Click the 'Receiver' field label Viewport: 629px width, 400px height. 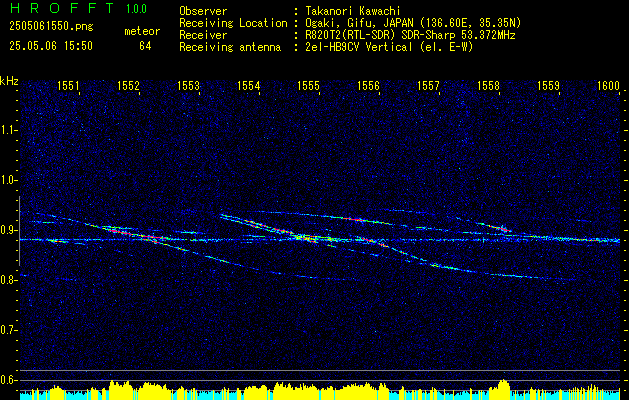pyautogui.click(x=203, y=35)
